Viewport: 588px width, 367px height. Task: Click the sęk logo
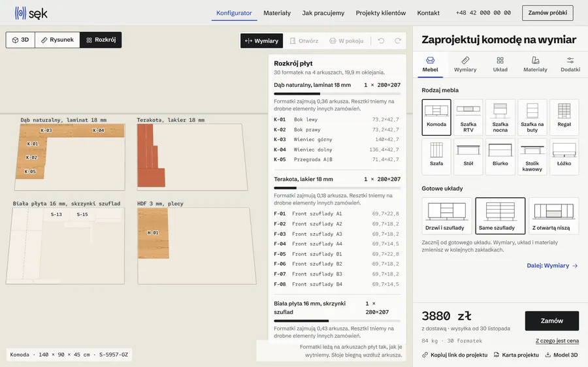(31, 13)
